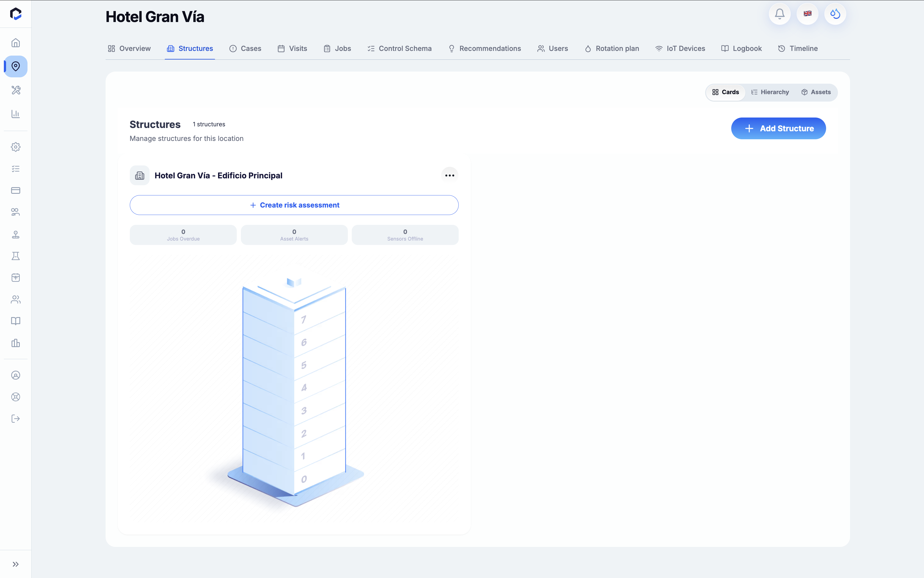Select the Cards view toggle
924x578 pixels.
725,92
